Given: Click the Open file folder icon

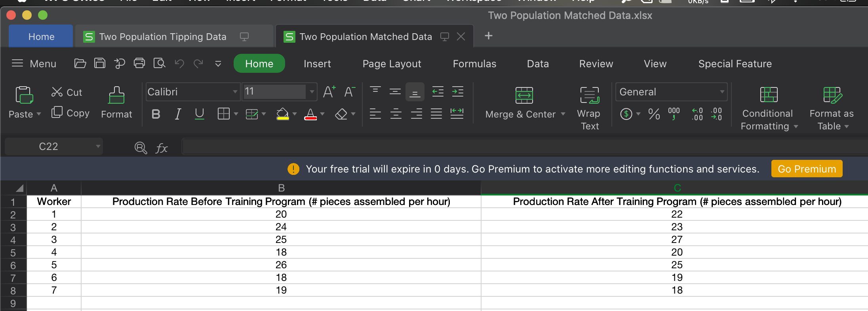Looking at the screenshot, I should tap(80, 63).
